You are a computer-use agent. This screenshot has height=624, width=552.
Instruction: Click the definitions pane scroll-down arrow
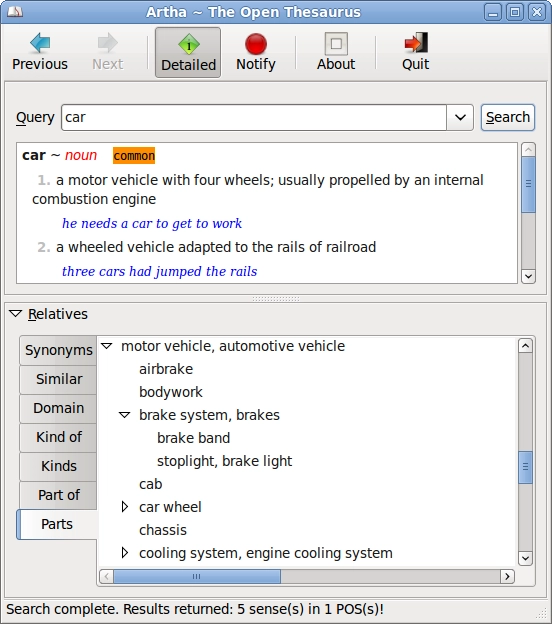[x=528, y=276]
